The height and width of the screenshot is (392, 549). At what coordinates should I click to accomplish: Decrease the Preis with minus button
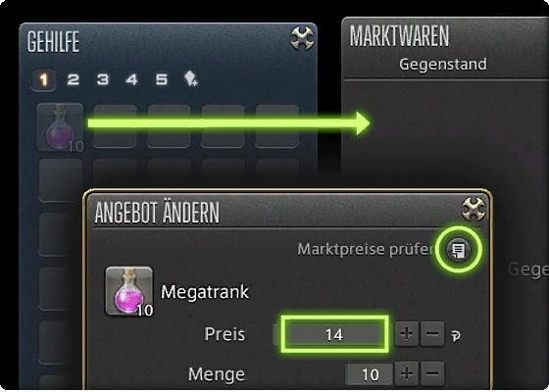coord(432,334)
